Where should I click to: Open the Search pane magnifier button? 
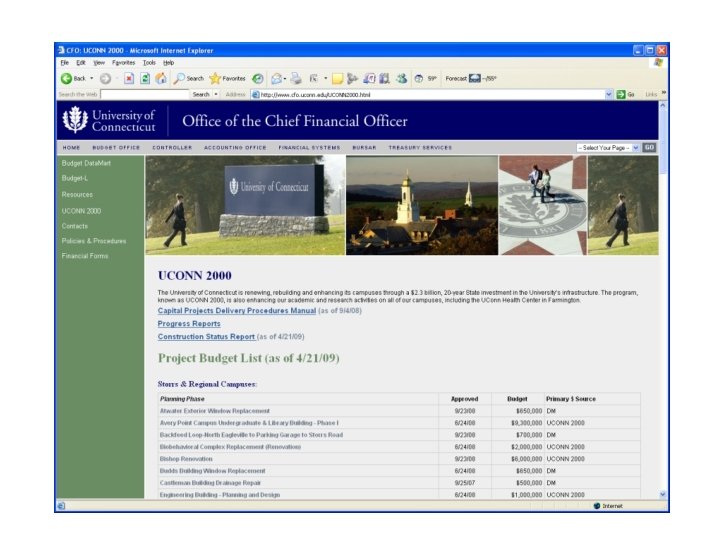click(188, 79)
